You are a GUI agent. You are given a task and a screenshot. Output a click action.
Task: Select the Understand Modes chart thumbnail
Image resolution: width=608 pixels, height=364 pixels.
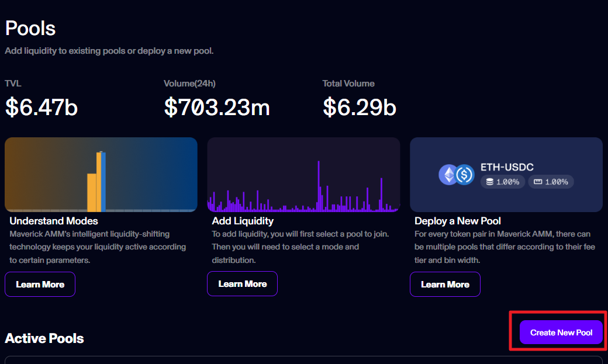click(101, 175)
